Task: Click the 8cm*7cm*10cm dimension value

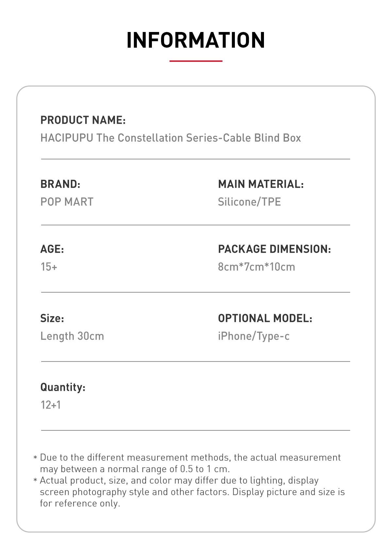Action: [256, 267]
